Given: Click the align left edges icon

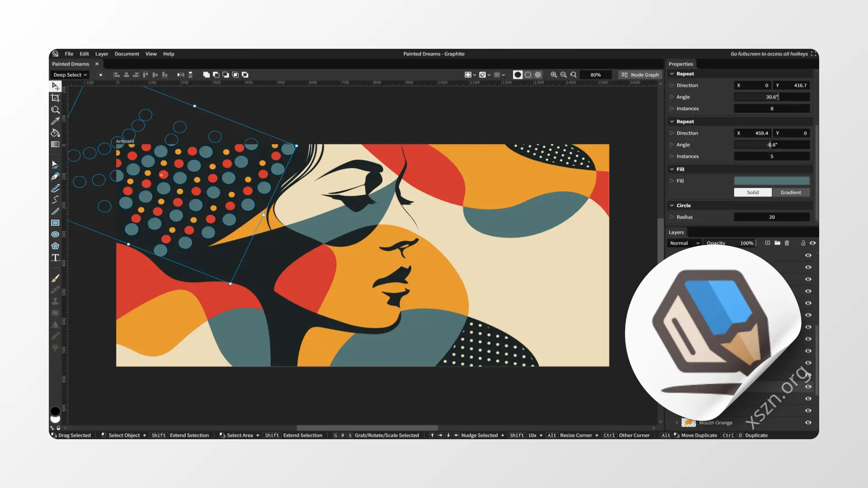Looking at the screenshot, I should 116,75.
